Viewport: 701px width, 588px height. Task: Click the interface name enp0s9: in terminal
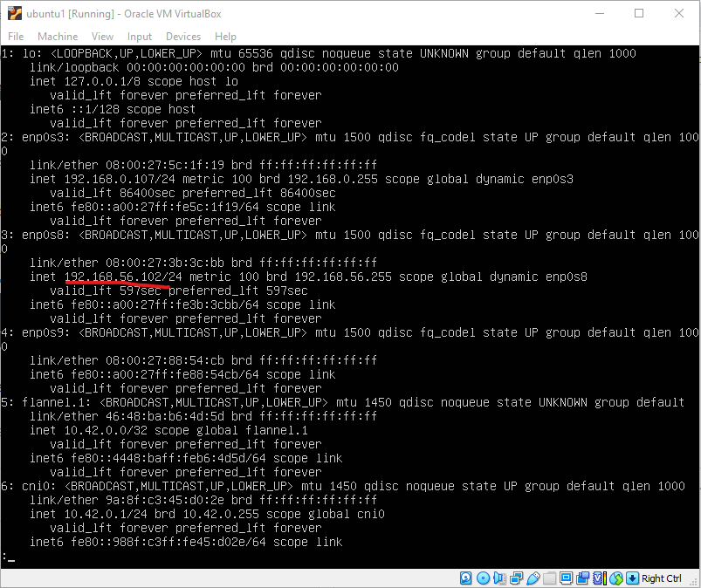[x=46, y=332]
